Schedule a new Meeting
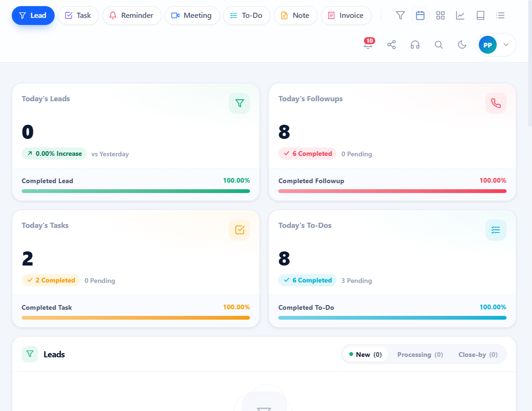 [x=192, y=15]
